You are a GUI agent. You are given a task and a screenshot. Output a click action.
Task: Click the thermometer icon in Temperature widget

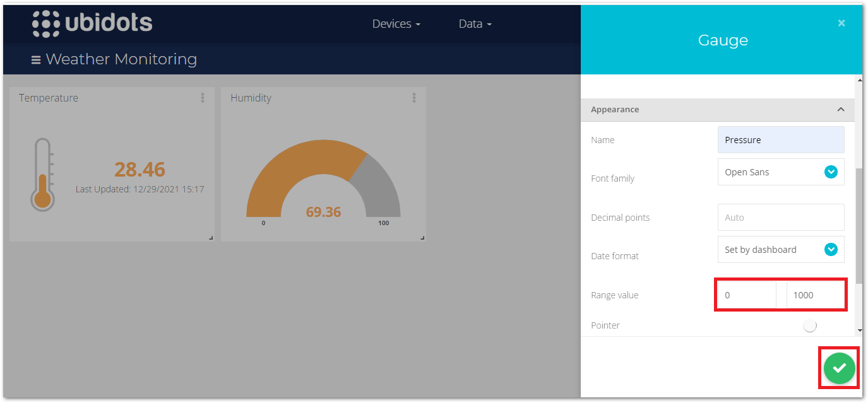pos(42,175)
